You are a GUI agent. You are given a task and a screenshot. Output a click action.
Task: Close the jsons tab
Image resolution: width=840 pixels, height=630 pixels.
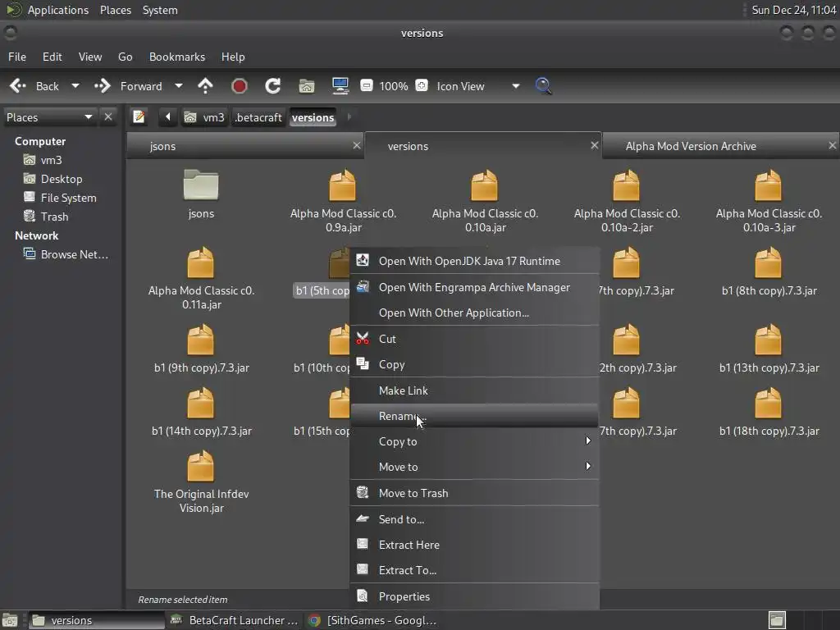[356, 145]
